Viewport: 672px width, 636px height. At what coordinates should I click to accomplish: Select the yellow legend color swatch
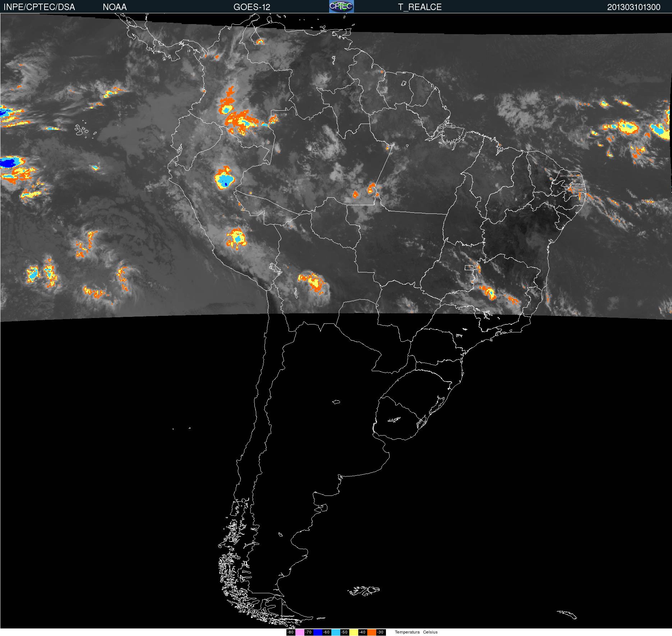(354, 632)
